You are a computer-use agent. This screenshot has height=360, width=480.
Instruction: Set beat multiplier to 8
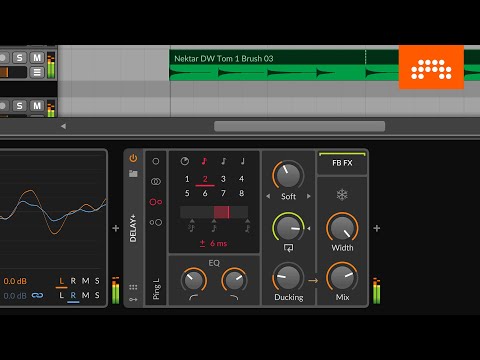[241, 193]
